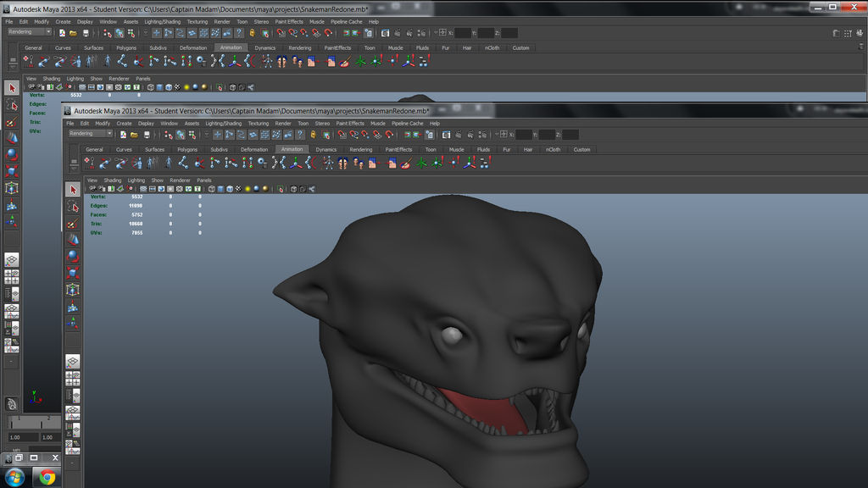Open Panels menu in front window viewport
The image size is (868, 488).
click(203, 180)
